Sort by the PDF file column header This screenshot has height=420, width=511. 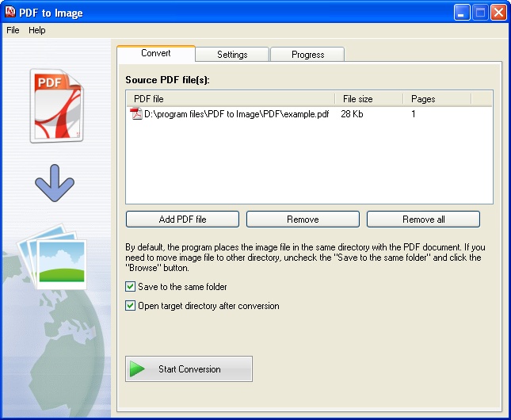click(x=231, y=99)
